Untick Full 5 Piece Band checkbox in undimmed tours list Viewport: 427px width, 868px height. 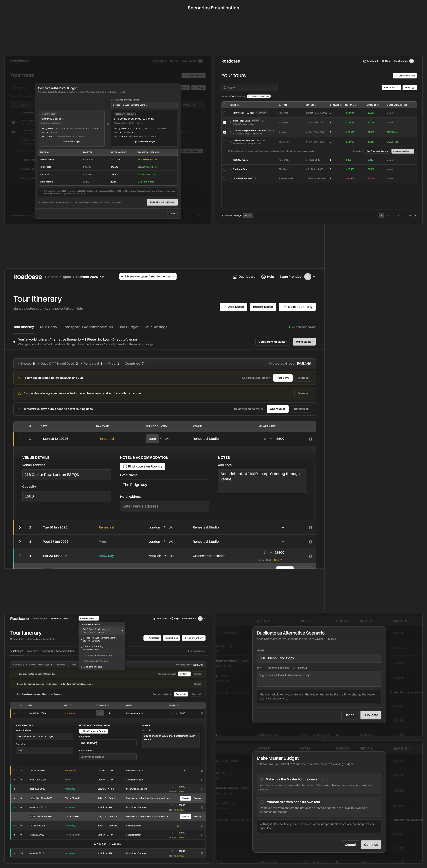[225, 122]
